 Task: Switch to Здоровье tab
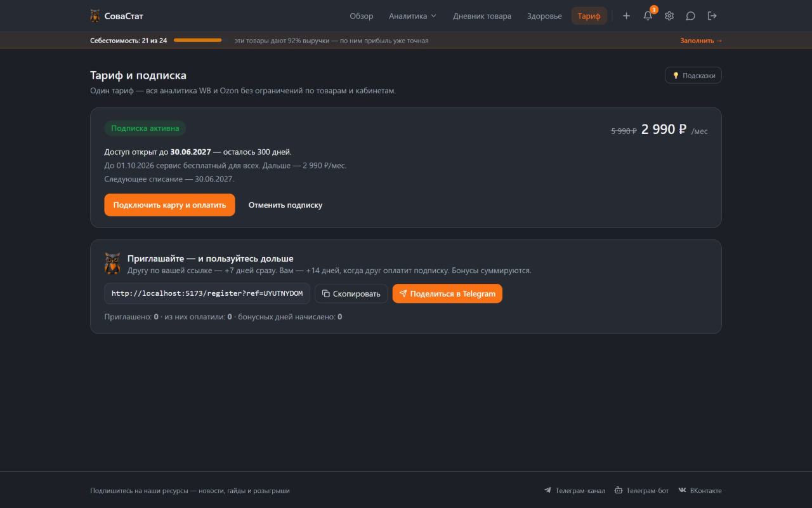(x=544, y=16)
